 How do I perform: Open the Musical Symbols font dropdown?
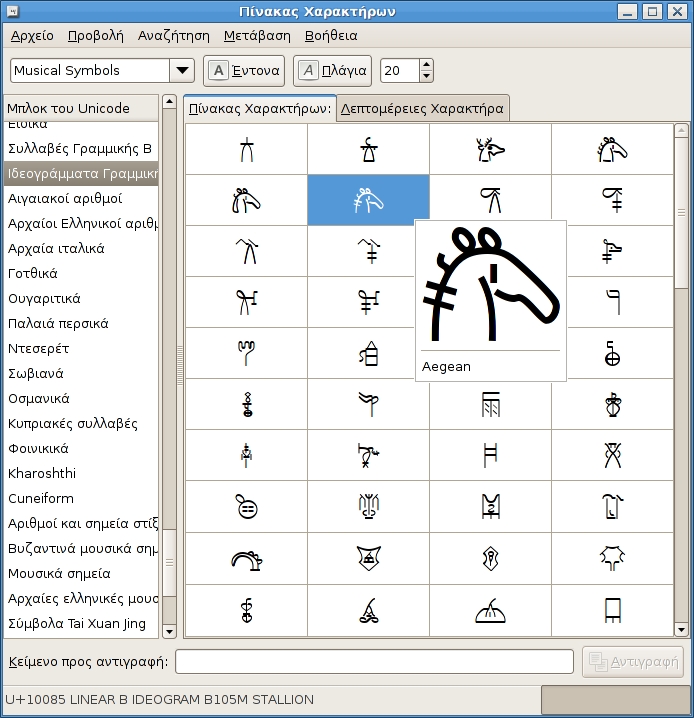[182, 71]
